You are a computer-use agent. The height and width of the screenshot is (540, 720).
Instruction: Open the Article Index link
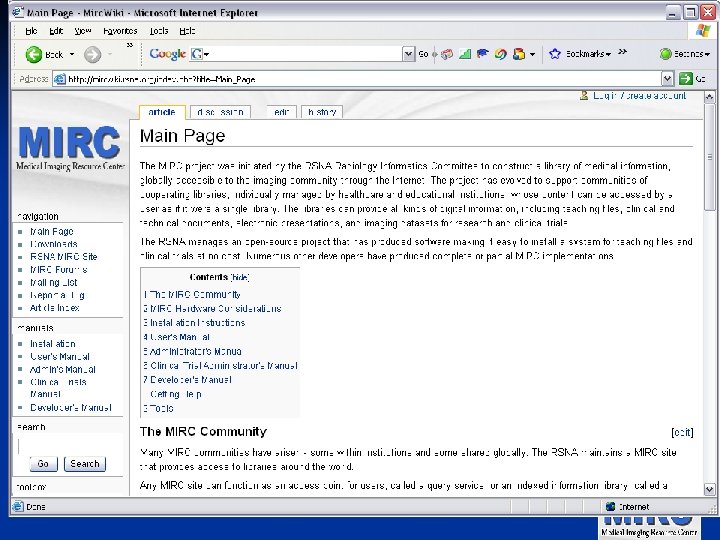[x=54, y=308]
